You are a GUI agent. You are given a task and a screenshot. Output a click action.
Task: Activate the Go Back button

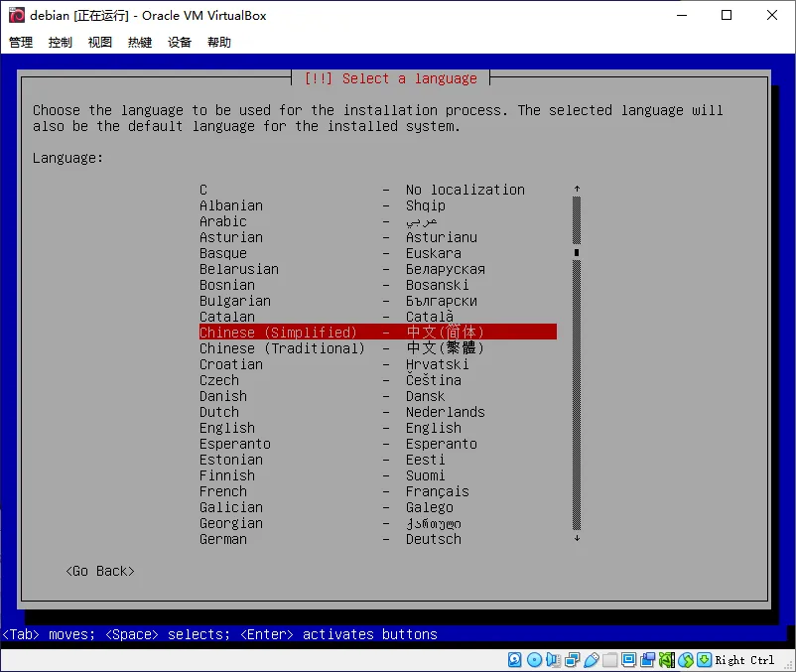tap(100, 571)
